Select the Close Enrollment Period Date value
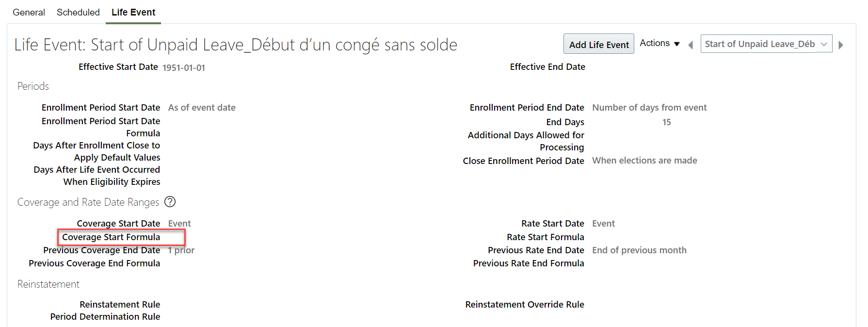This screenshot has height=327, width=868. click(644, 160)
